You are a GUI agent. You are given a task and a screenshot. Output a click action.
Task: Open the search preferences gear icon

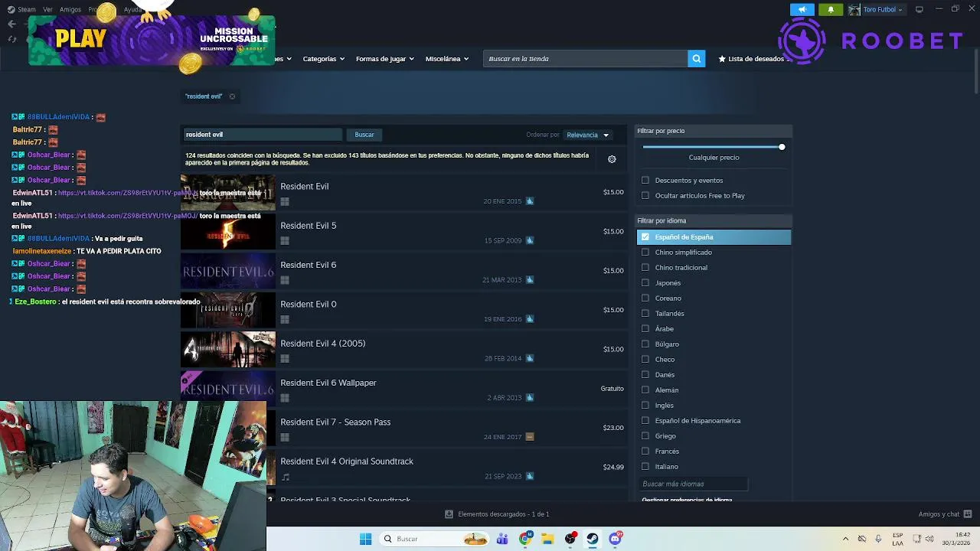[x=612, y=159]
